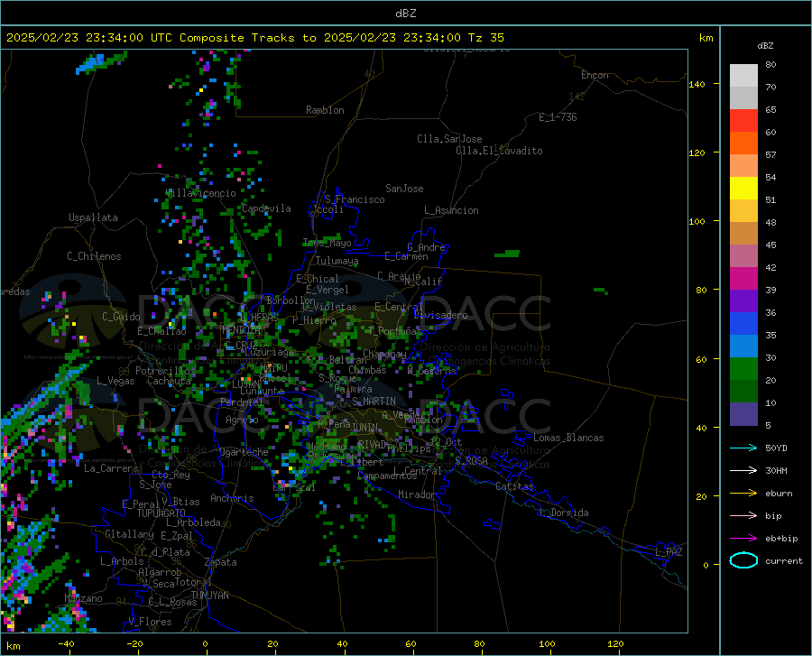812x656 pixels.
Task: Click the L_Asuncion map label
Action: [x=451, y=210]
